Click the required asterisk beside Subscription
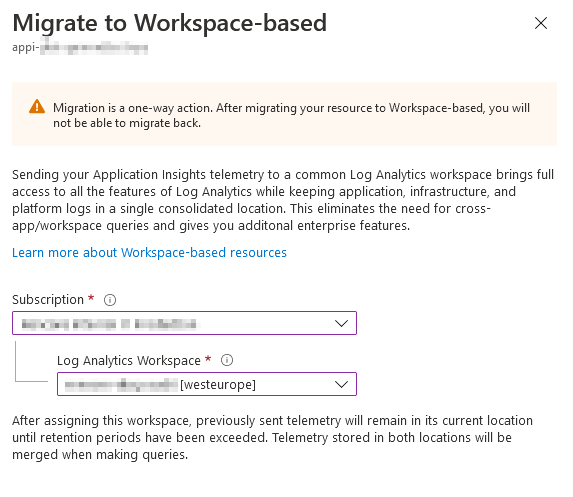Image resolution: width=573 pixels, height=497 pixels. pos(91,298)
